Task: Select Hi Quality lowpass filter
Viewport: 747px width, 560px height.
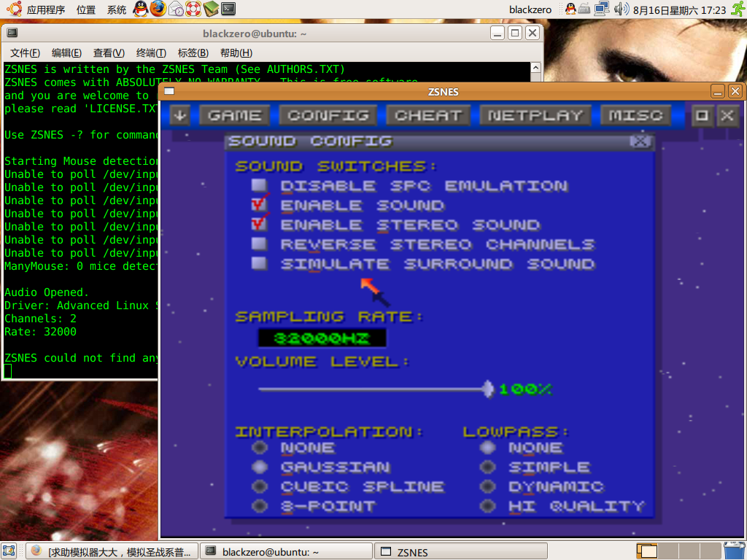Action: (x=487, y=506)
